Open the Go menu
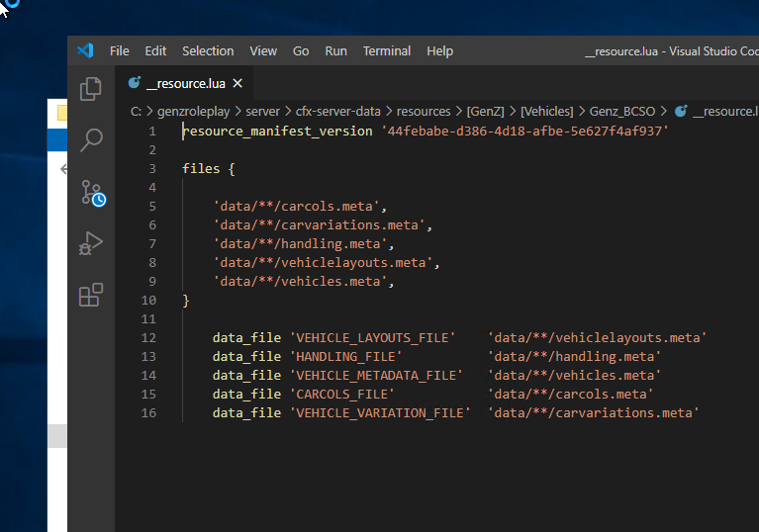 301,50
